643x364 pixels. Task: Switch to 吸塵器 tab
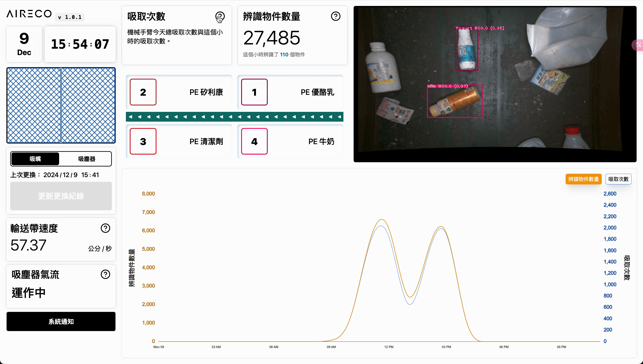(x=87, y=159)
